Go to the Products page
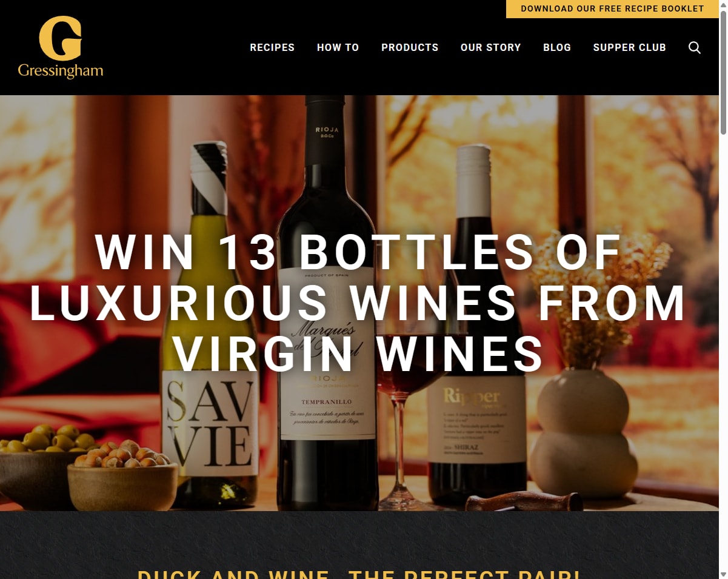The width and height of the screenshot is (728, 579). [410, 47]
